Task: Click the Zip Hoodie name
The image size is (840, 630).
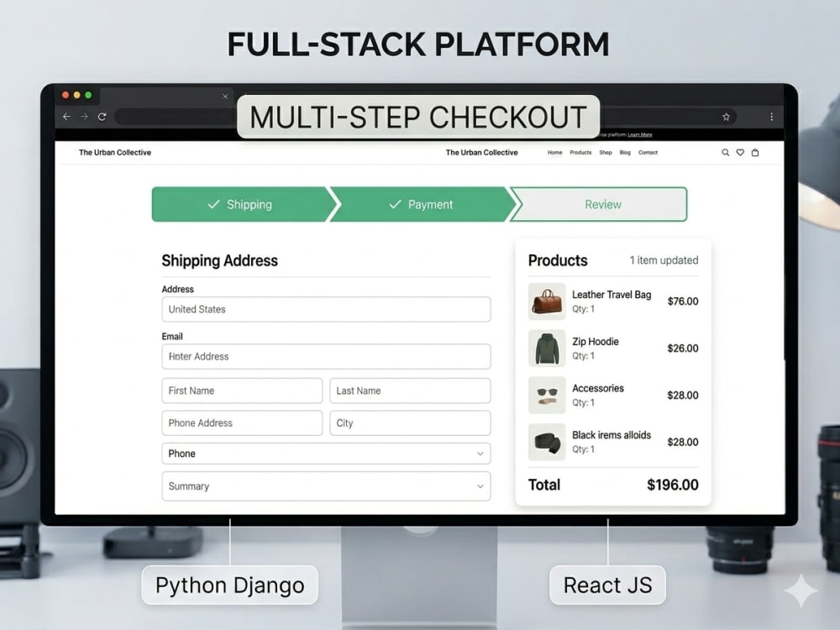Action: (596, 341)
